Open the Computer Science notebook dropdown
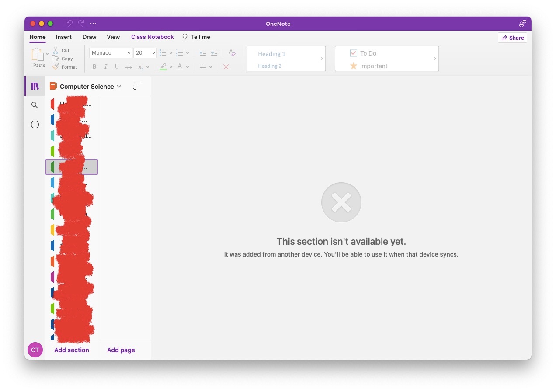The height and width of the screenshot is (392, 556). click(x=86, y=87)
